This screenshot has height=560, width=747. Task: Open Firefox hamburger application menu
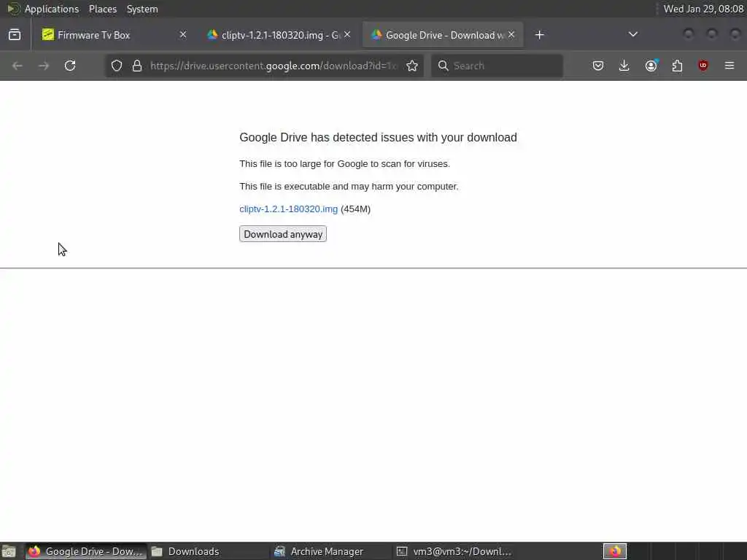tap(729, 66)
